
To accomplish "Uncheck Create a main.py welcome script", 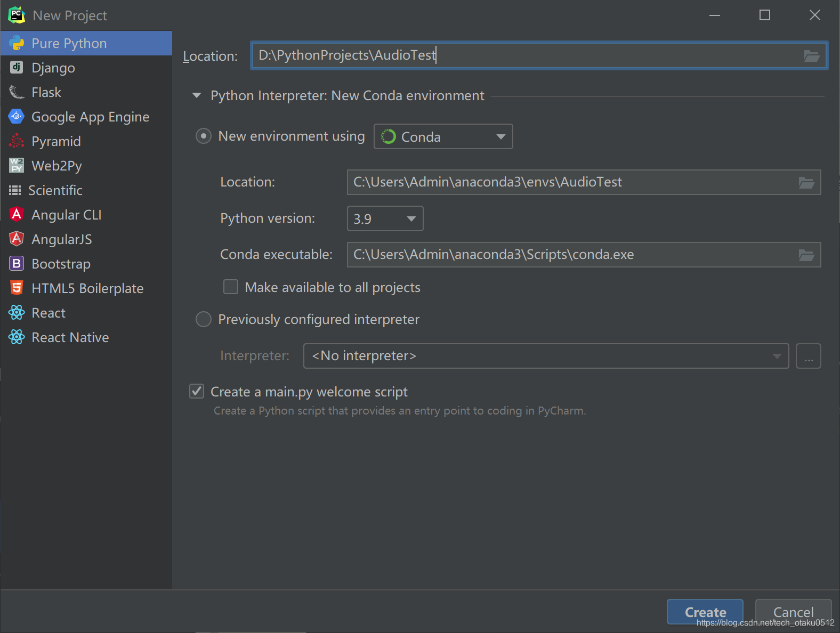I will click(x=197, y=392).
